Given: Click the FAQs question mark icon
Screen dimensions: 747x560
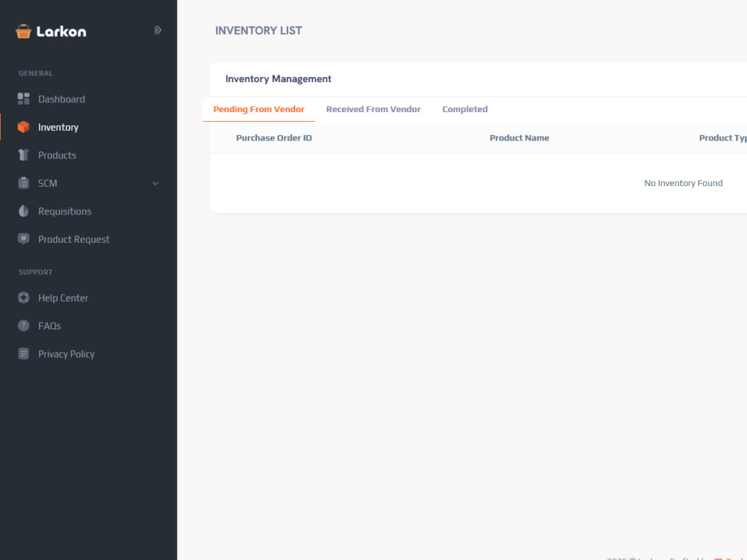Looking at the screenshot, I should point(23,326).
